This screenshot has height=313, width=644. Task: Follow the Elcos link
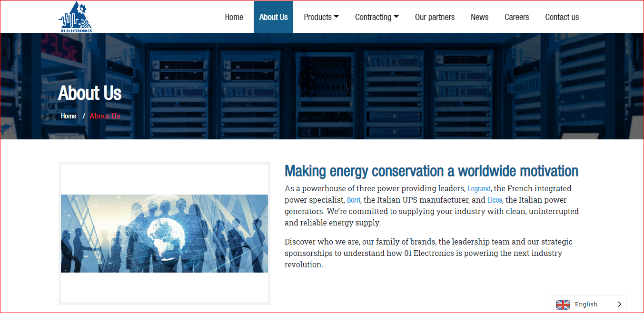point(495,200)
